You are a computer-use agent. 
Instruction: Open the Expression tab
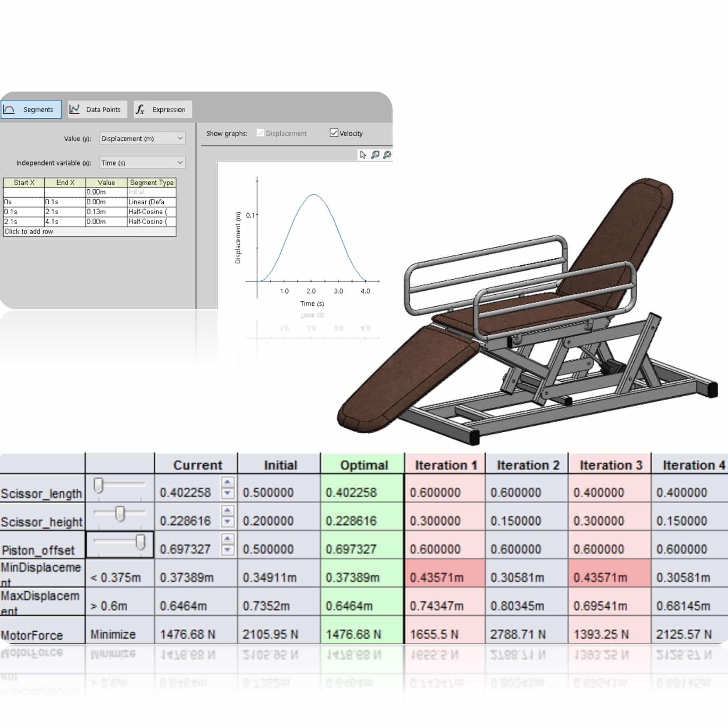[163, 110]
